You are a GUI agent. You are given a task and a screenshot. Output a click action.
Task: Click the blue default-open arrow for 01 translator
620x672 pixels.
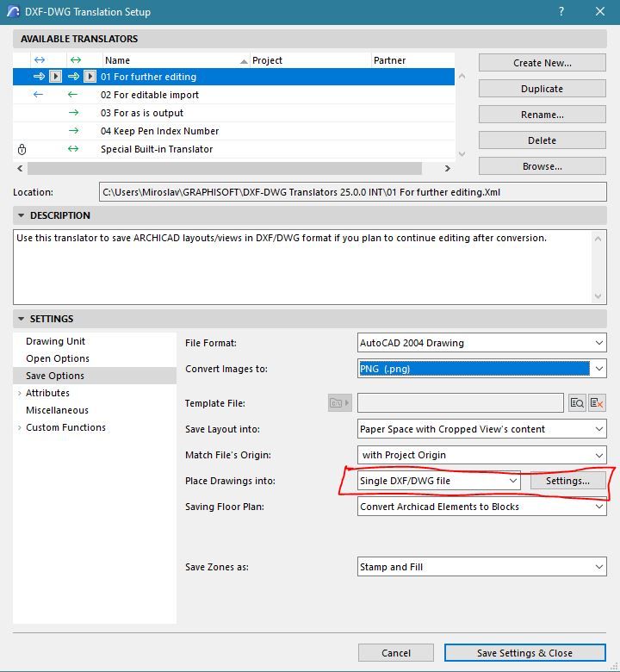(x=39, y=77)
